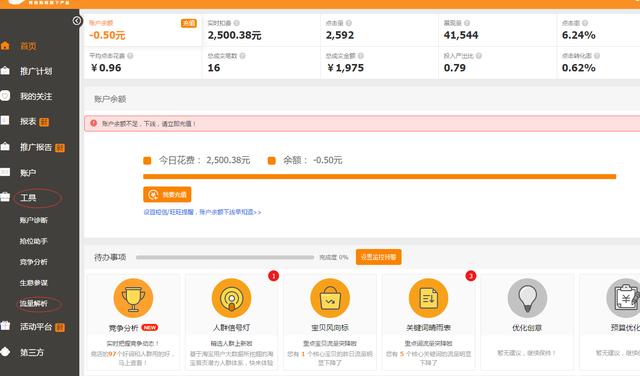
Task: Click the 点击量 value 2,592
Action: click(340, 35)
